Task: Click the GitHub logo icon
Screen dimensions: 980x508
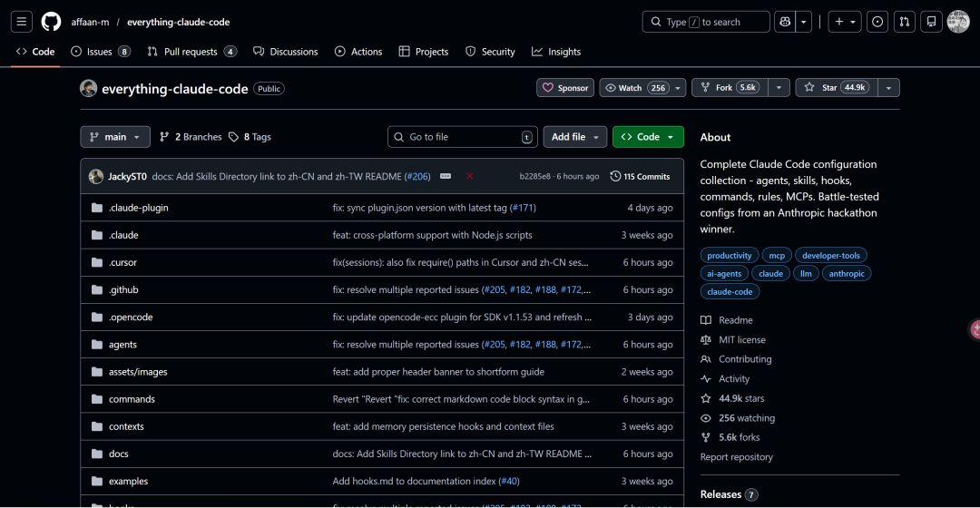Action: point(51,22)
